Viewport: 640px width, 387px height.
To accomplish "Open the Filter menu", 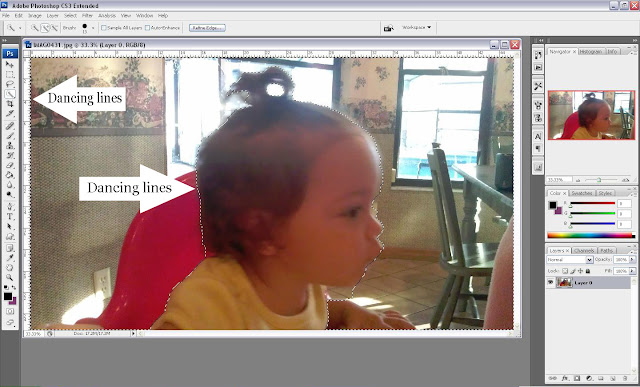I will 87,16.
